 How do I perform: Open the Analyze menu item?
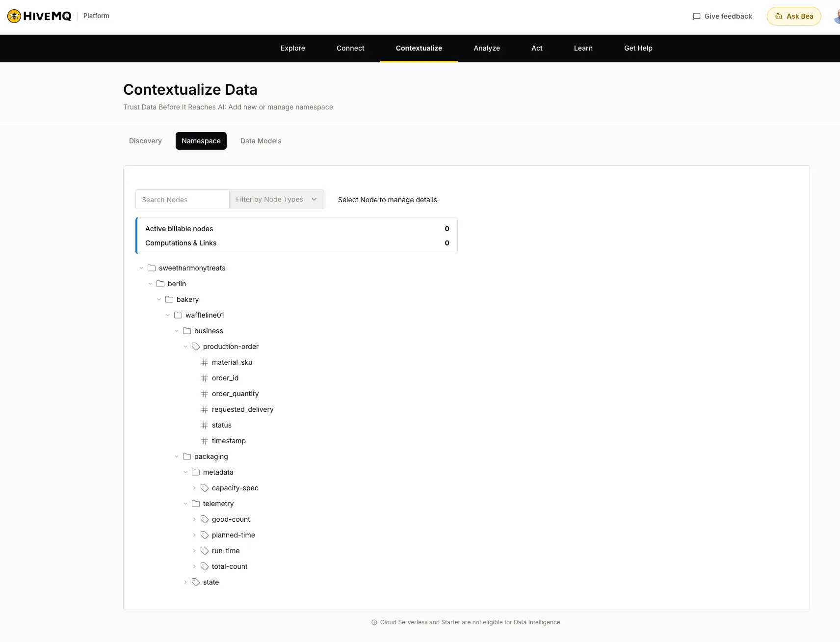click(487, 48)
